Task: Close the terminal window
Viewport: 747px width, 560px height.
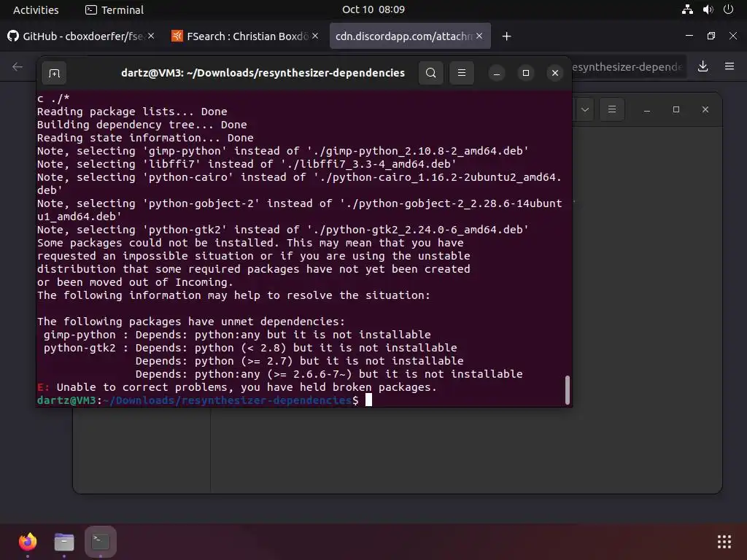Action: 555,73
